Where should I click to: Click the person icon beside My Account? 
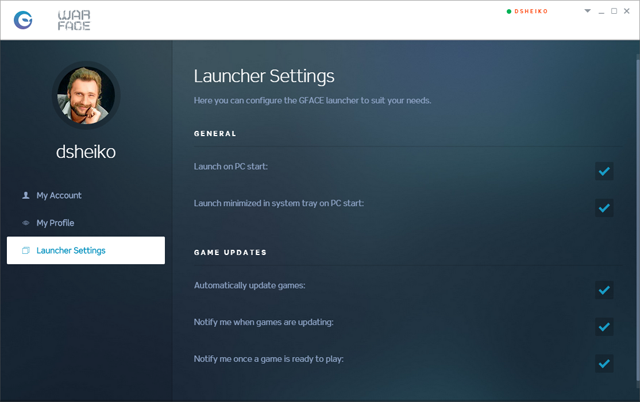coord(25,196)
